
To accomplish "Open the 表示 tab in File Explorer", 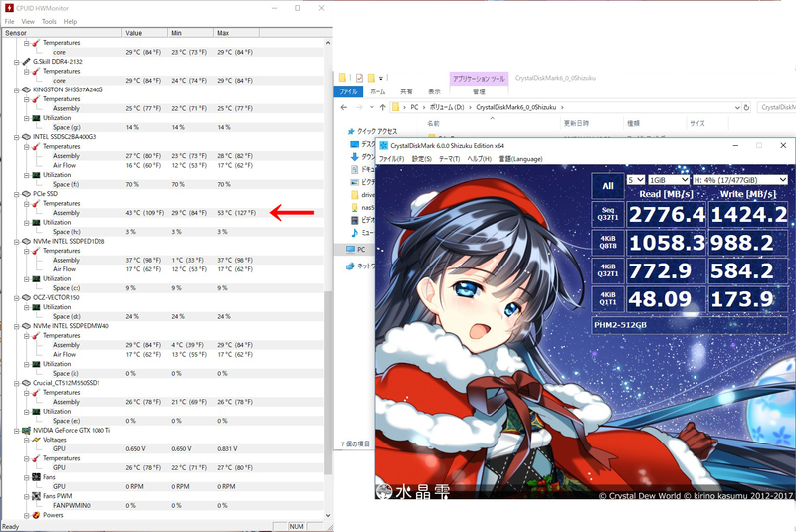I will pos(434,91).
